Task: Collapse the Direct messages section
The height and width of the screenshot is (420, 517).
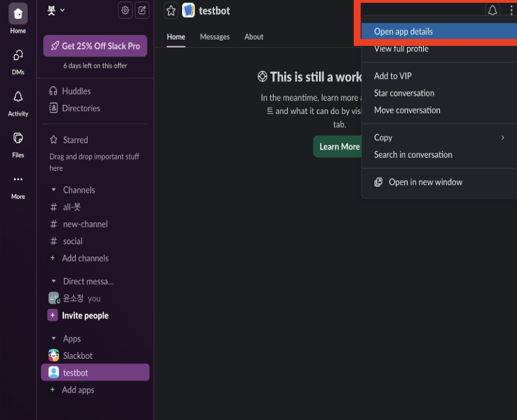Action: 54,281
